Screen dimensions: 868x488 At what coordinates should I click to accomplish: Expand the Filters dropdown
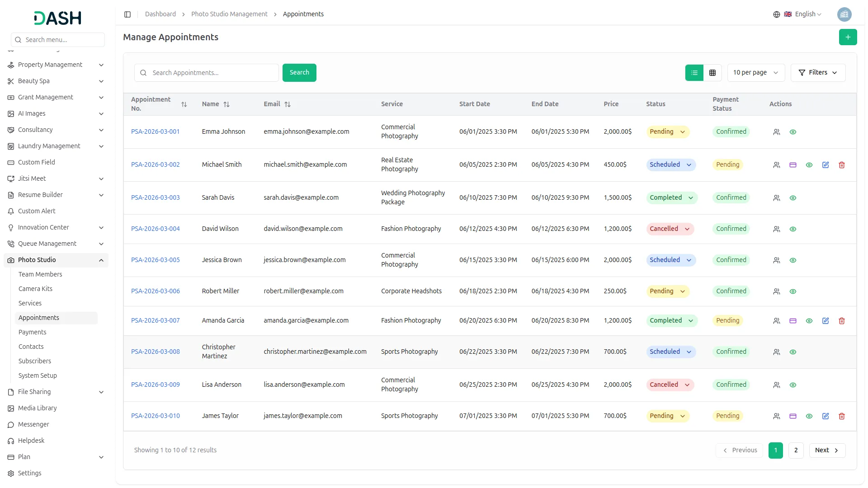coord(818,73)
